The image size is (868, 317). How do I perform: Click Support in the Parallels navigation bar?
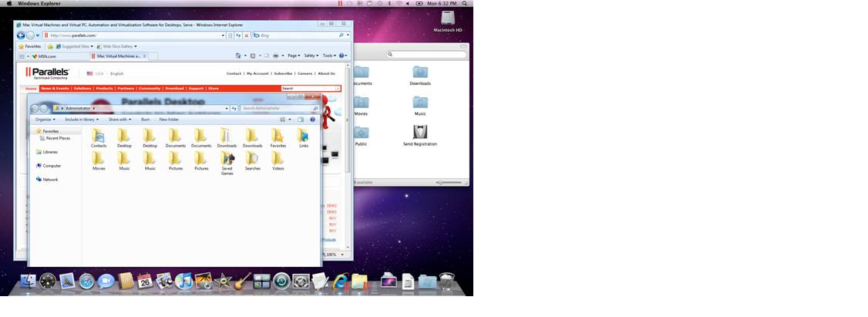[196, 88]
